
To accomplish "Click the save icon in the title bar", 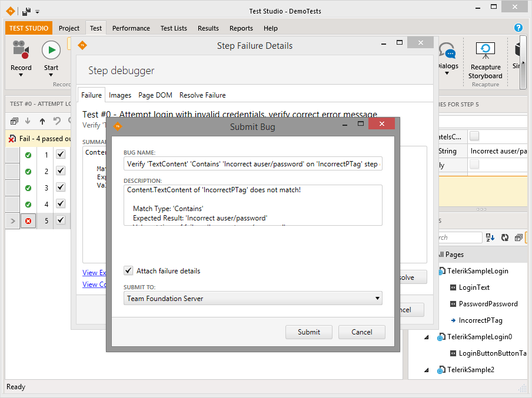I will click(x=26, y=12).
